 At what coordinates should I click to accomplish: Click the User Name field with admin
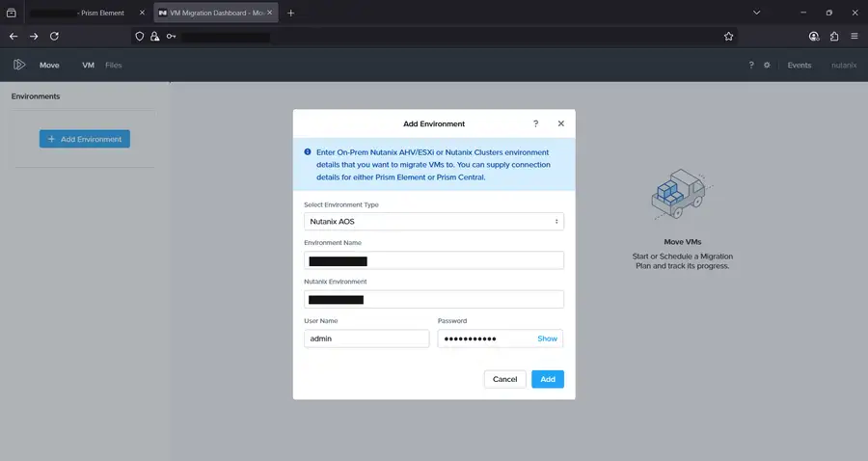pyautogui.click(x=366, y=339)
